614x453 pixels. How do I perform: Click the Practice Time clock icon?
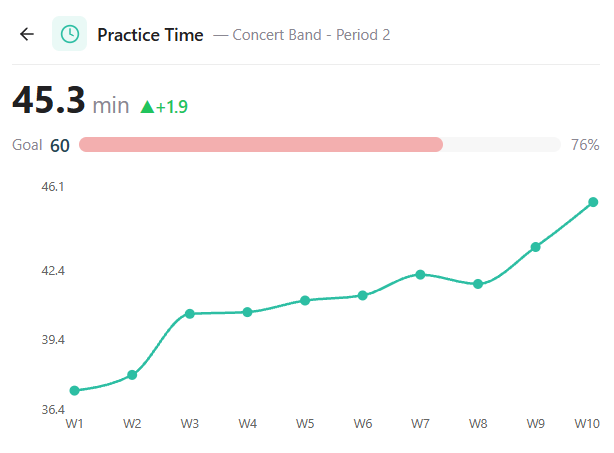(70, 34)
